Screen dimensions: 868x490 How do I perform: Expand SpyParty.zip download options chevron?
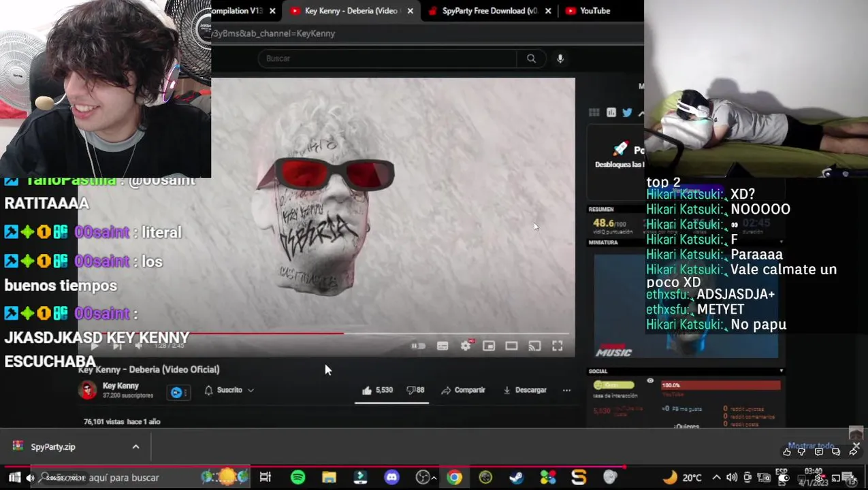[135, 447]
